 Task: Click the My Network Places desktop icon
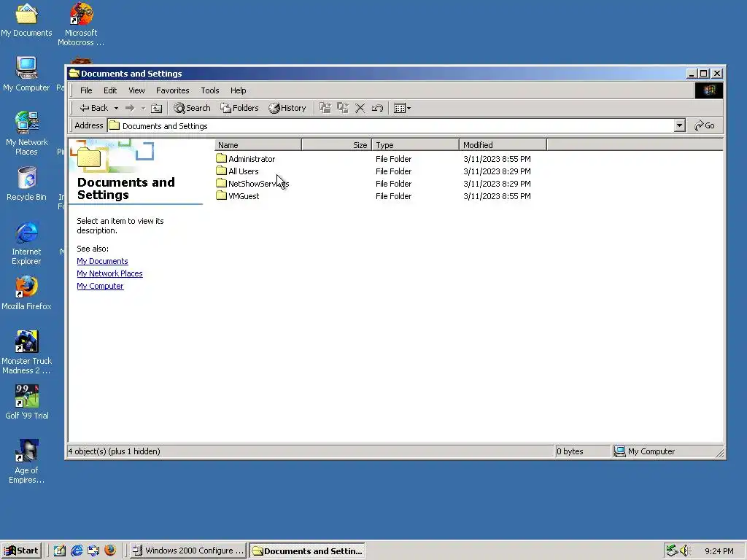[x=26, y=133]
